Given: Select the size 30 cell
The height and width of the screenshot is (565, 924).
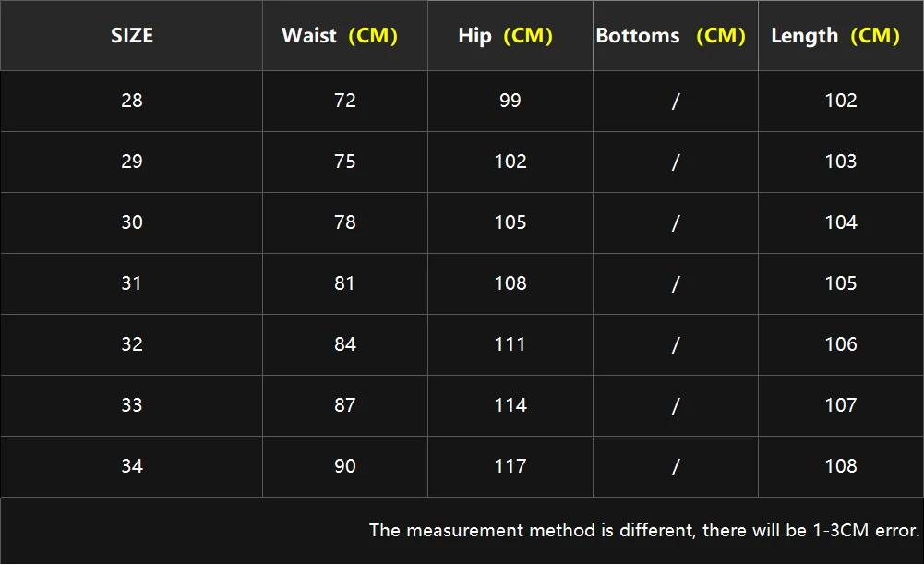Looking at the screenshot, I should (x=132, y=222).
